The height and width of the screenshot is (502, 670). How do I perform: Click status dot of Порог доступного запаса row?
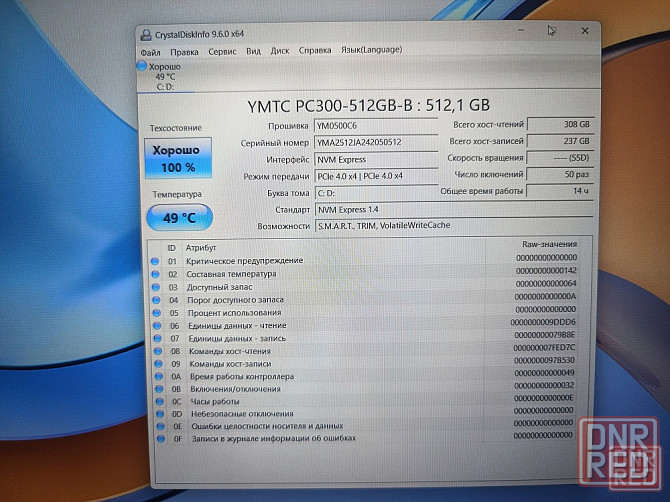[x=156, y=300]
